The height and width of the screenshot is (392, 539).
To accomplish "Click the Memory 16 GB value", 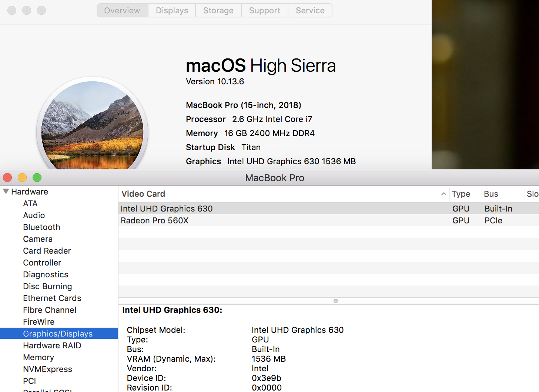I will pyautogui.click(x=269, y=133).
